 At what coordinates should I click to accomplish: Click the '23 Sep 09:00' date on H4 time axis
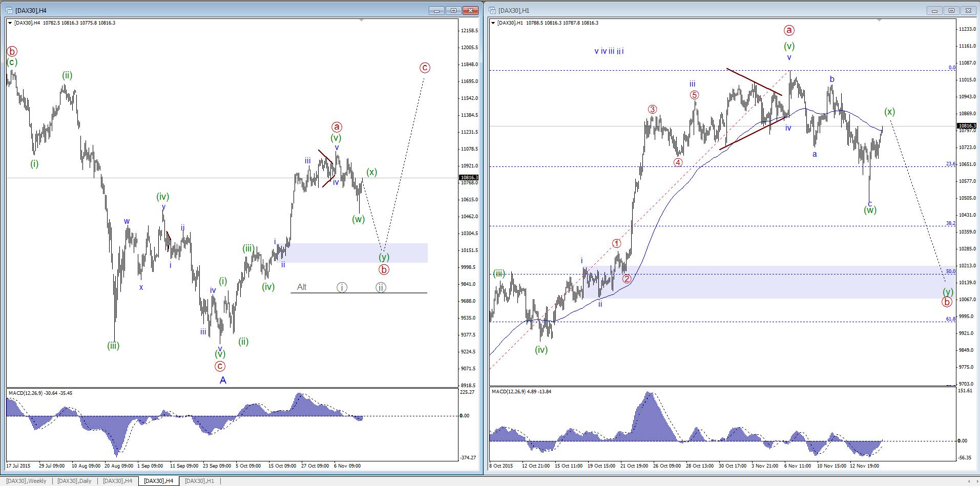217,466
